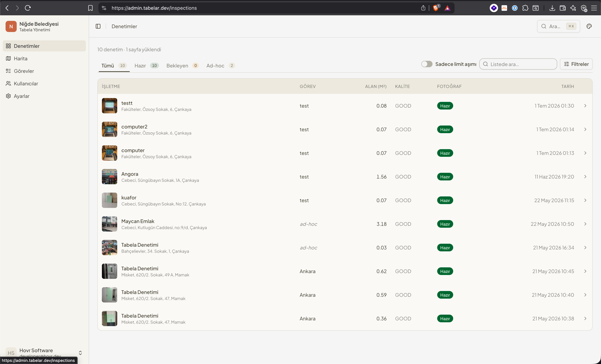Click the tab search toolbar icon
The width and height of the screenshot is (601, 364).
536,8
